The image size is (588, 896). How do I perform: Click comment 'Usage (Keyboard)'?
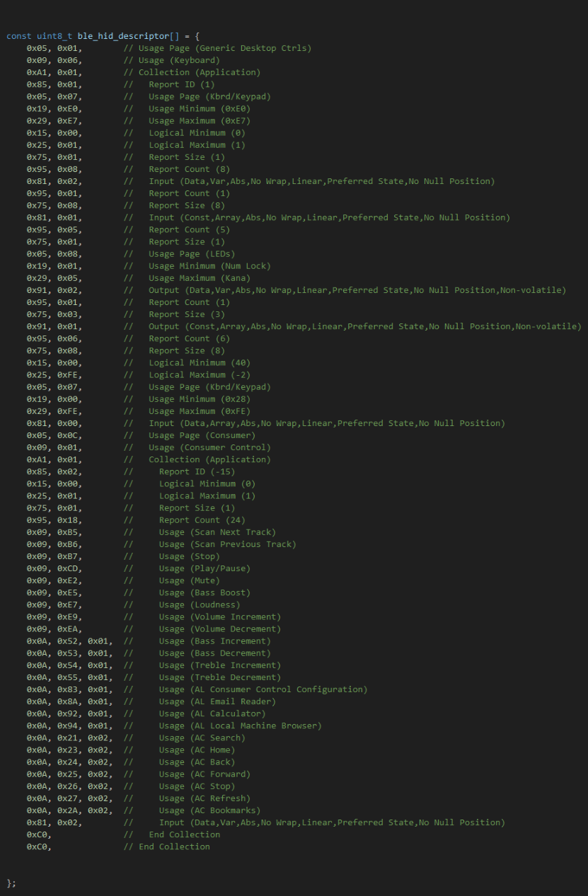pos(179,60)
